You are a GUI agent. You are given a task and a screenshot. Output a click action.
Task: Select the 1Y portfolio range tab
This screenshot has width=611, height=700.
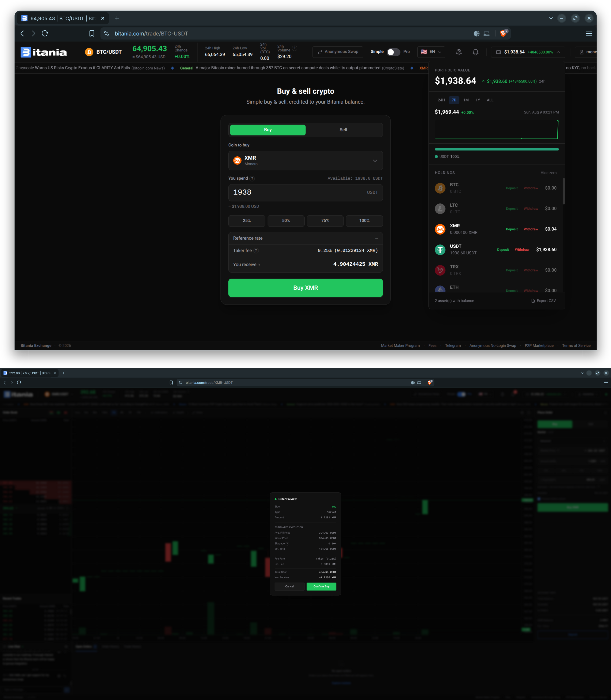(478, 100)
